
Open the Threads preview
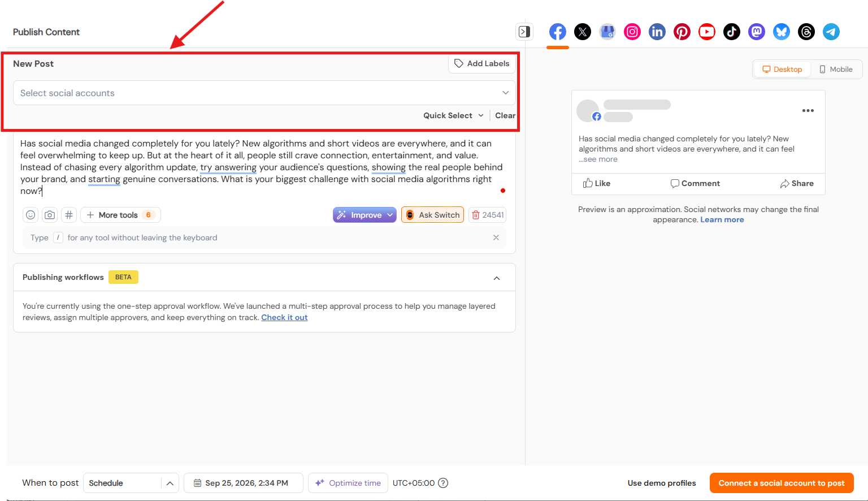click(806, 32)
